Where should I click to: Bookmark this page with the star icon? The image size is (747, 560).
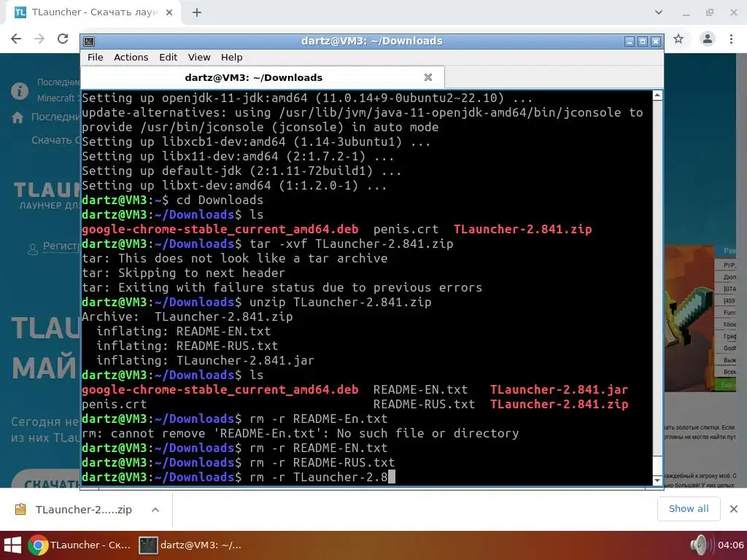pyautogui.click(x=678, y=39)
